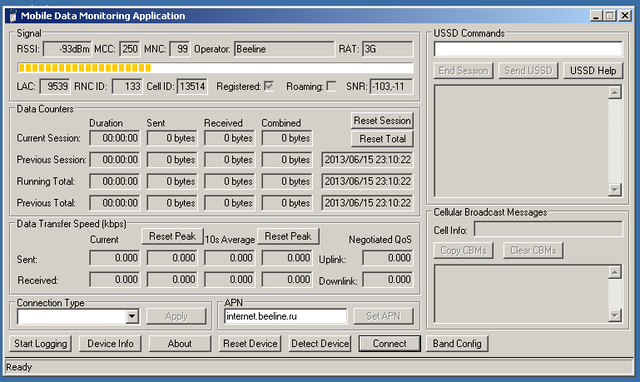640x382 pixels.
Task: Click the Current Session duration 00:00:00
Action: click(115, 138)
